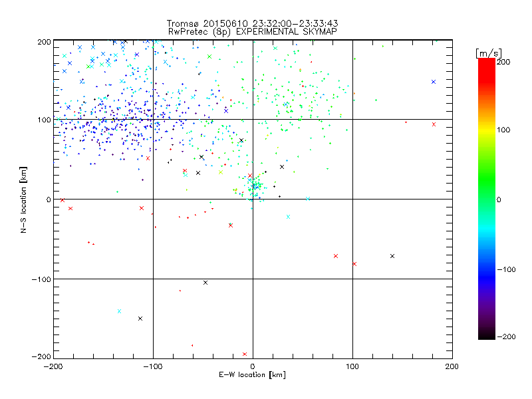The width and height of the screenshot is (532, 399).
Task: Click the 100 tick label on the E-W axis
Action: point(352,366)
